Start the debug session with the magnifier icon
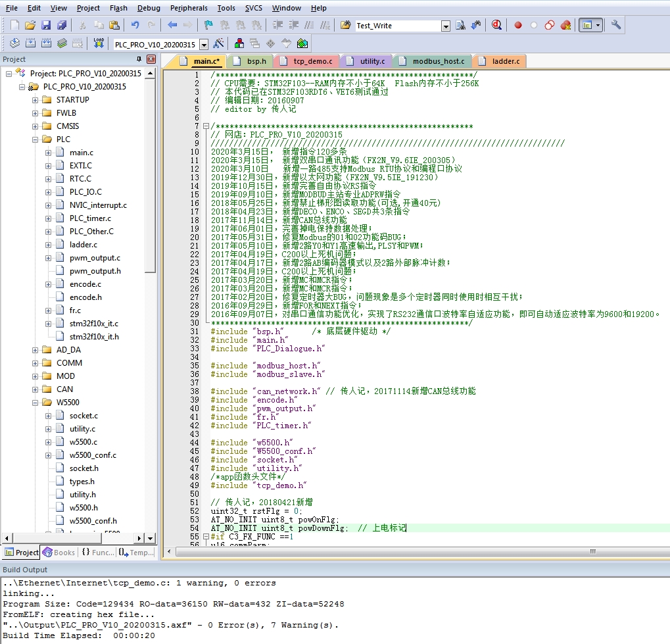 [496, 25]
